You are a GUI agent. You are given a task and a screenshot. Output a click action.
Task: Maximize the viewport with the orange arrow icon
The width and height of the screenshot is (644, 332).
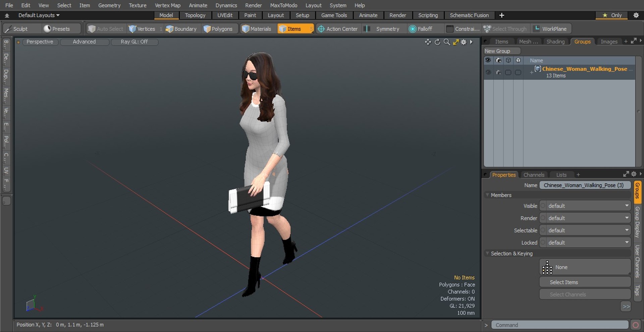tap(456, 42)
